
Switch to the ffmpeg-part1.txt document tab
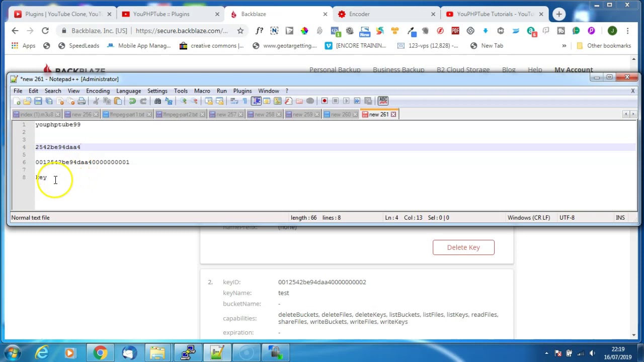[x=127, y=115]
